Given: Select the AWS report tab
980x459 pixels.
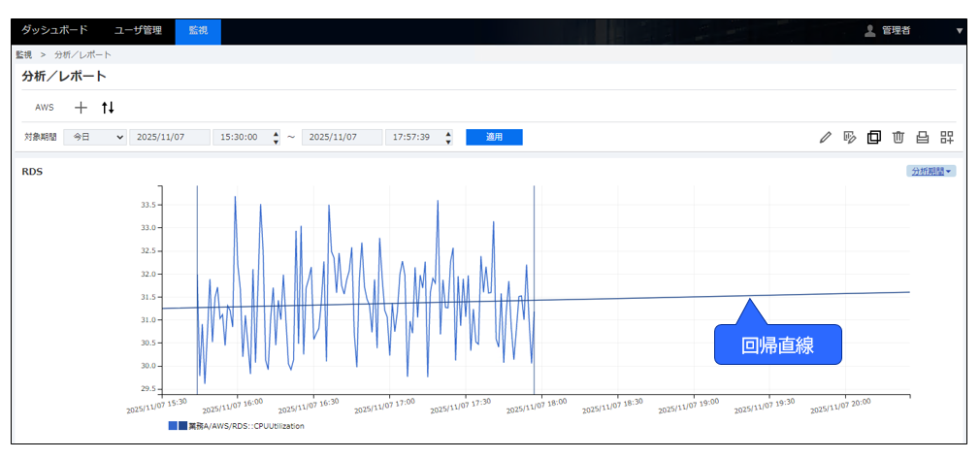Looking at the screenshot, I should (x=45, y=108).
